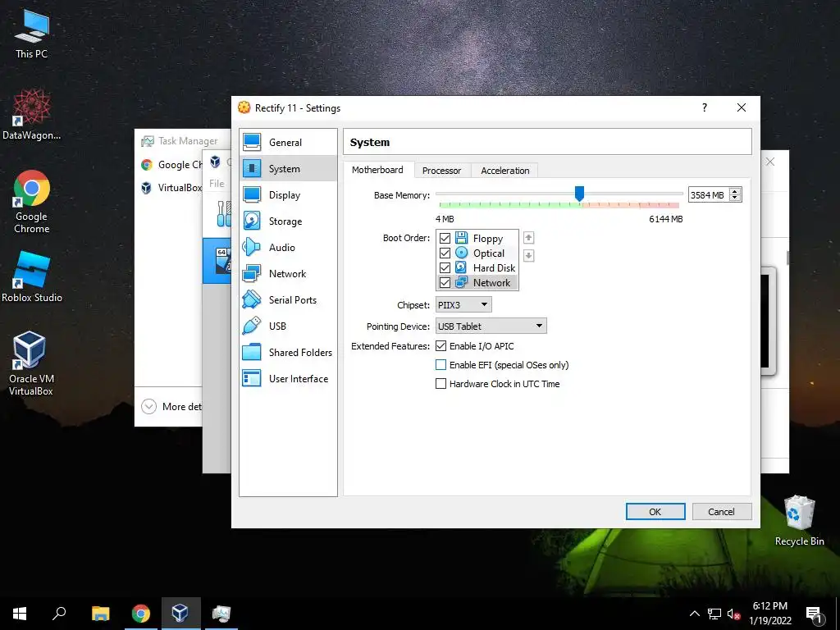Open User Interface settings
The image size is (840, 630).
tap(288, 379)
